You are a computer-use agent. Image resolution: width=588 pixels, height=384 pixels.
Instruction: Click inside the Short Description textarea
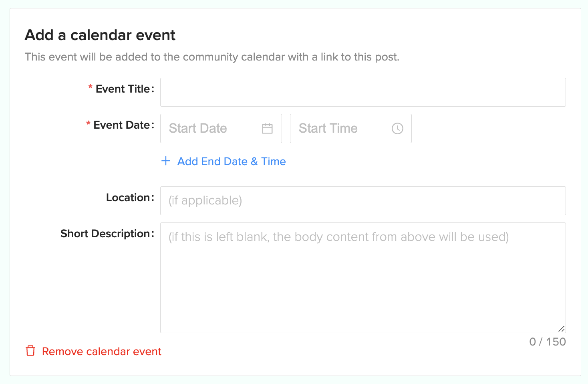point(363,278)
